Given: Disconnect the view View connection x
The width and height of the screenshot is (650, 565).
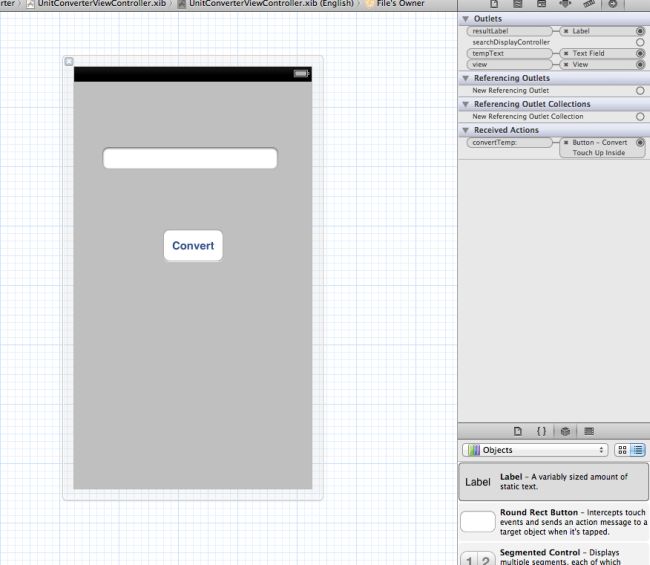Looking at the screenshot, I should 566,65.
